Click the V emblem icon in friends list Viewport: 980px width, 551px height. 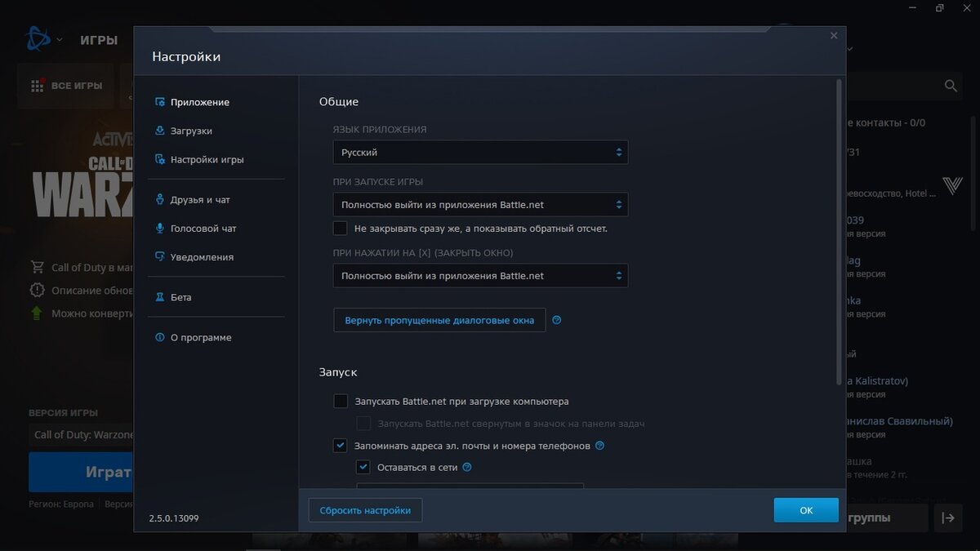952,186
